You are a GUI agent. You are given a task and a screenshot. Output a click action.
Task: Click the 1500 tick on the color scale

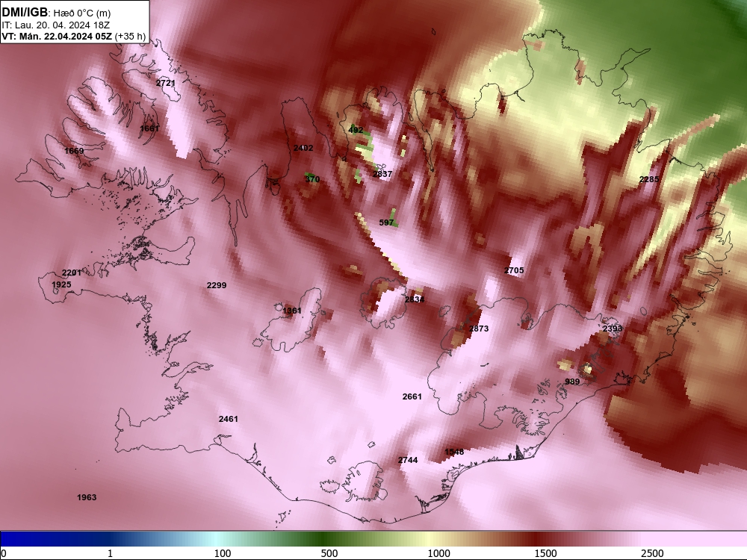[545, 553]
